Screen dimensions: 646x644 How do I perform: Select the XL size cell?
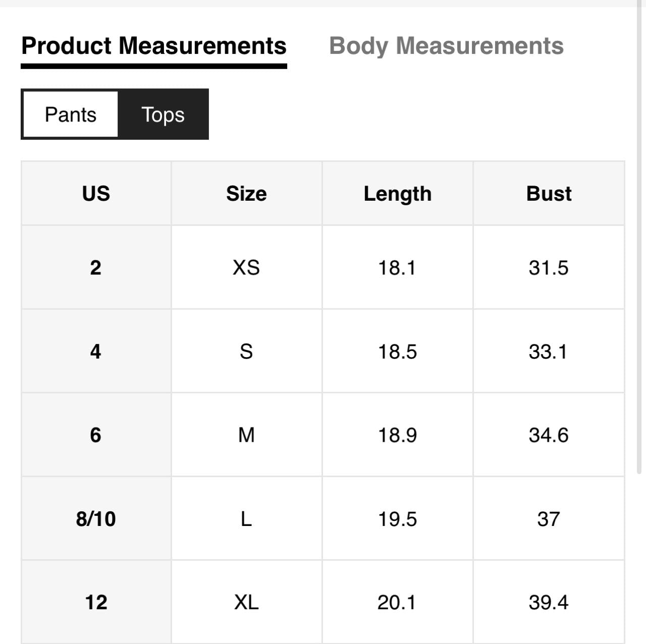(x=246, y=602)
